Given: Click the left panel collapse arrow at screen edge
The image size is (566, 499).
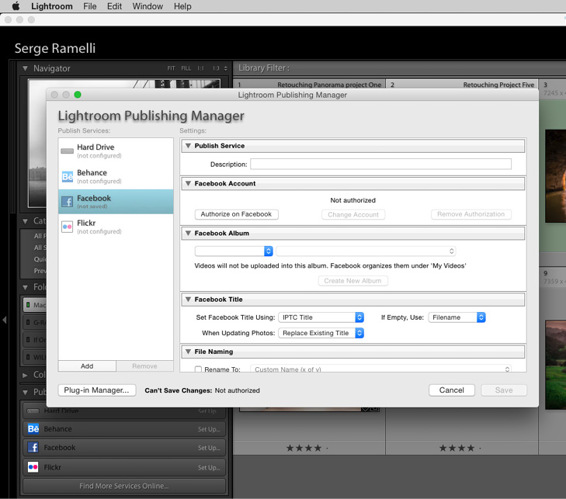Looking at the screenshot, I should (4, 320).
